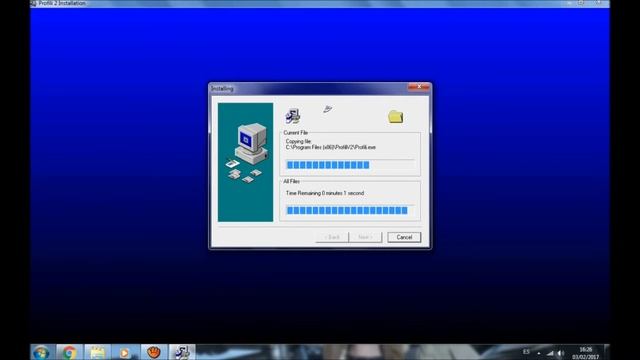The image size is (640, 360).
Task: Click the flying document animation icon
Action: click(x=327, y=109)
